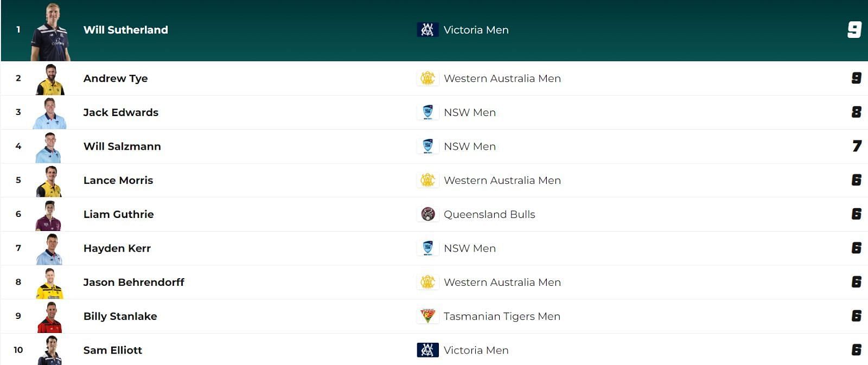Click Sam Elliott's wicket count
The height and width of the screenshot is (365, 868).
856,350
